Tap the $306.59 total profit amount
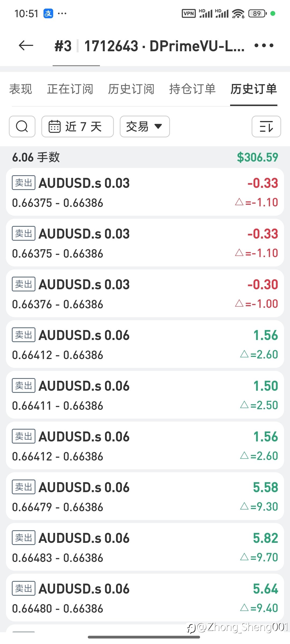This screenshot has height=644, width=290. pyautogui.click(x=257, y=157)
